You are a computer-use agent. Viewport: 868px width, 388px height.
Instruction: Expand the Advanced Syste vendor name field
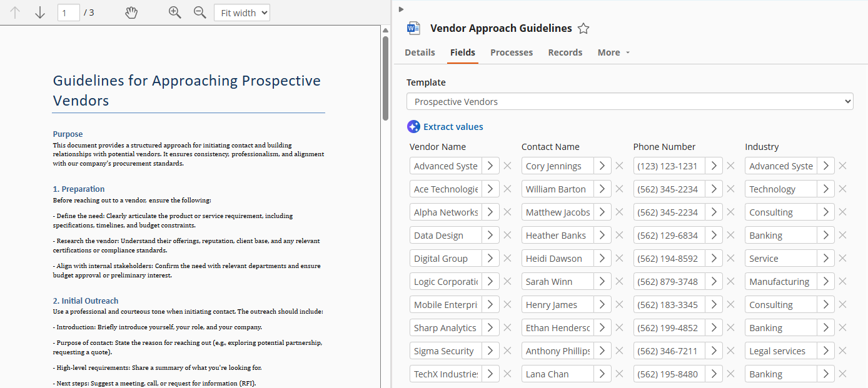pos(490,166)
